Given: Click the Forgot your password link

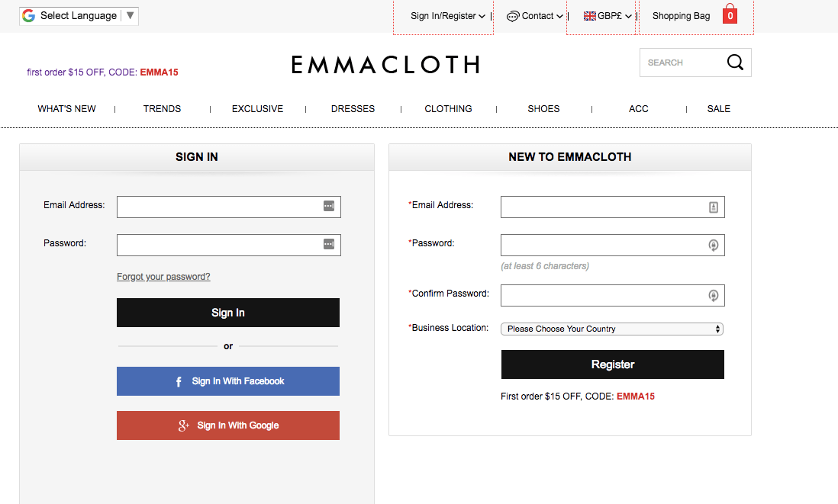Looking at the screenshot, I should 163,277.
